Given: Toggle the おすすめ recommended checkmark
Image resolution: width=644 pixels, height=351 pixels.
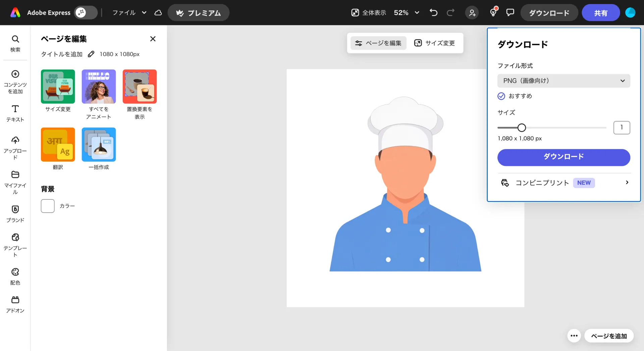Looking at the screenshot, I should click(501, 96).
